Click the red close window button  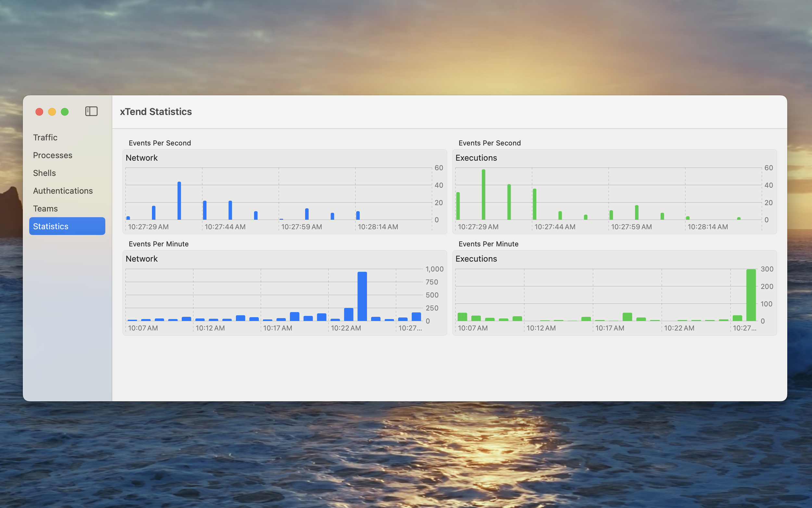click(x=39, y=111)
